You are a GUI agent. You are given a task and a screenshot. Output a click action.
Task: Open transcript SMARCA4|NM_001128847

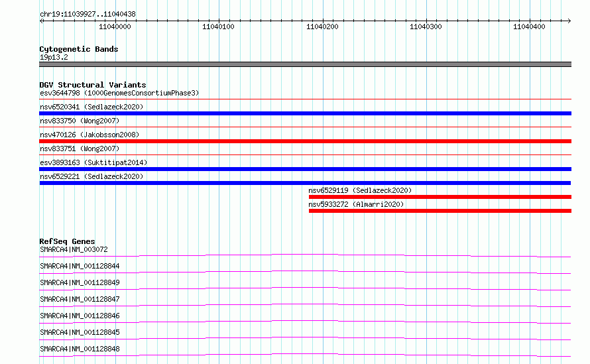[80, 299]
